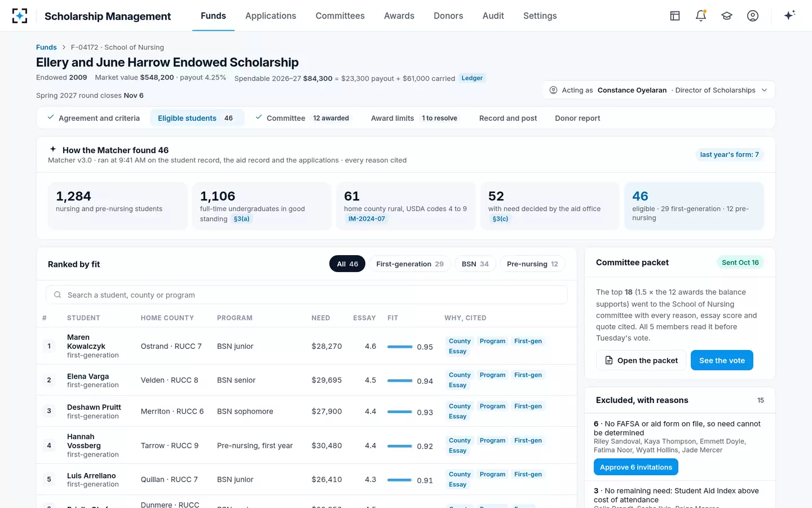The image size is (812, 508).
Task: Go to Record and post step
Action: point(508,118)
